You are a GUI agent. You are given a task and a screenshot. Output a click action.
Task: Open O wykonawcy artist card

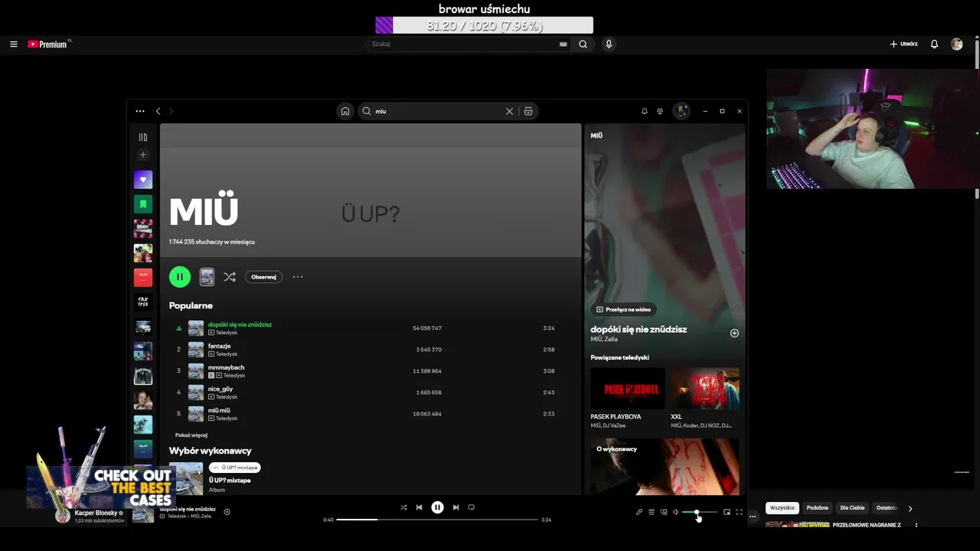click(665, 466)
